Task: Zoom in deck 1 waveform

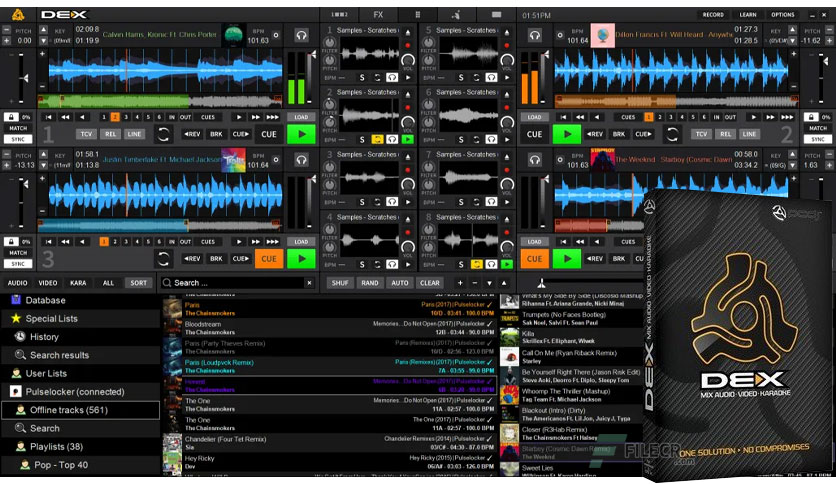Action: pos(42,54)
